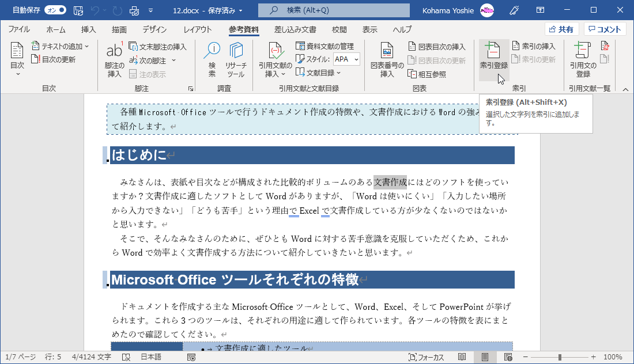The image size is (634, 364).
Task: Insert a caption via 図表番号の挿入
Action: click(x=387, y=58)
